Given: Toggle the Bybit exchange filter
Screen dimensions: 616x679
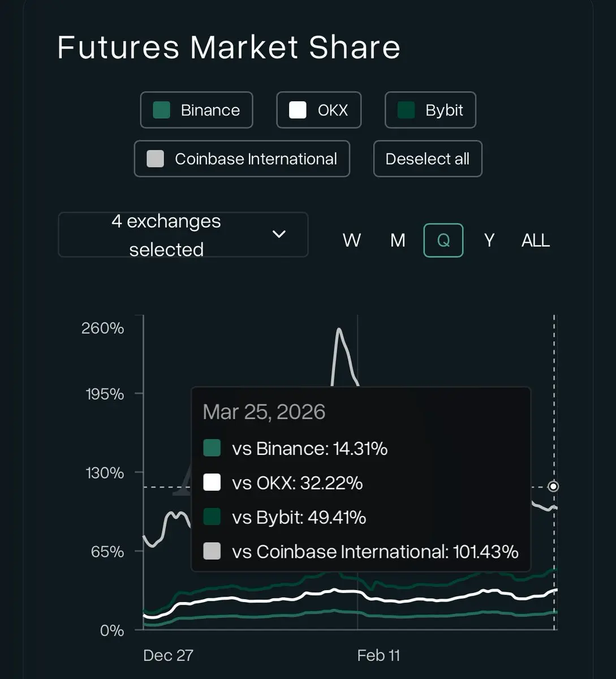Looking at the screenshot, I should (430, 110).
